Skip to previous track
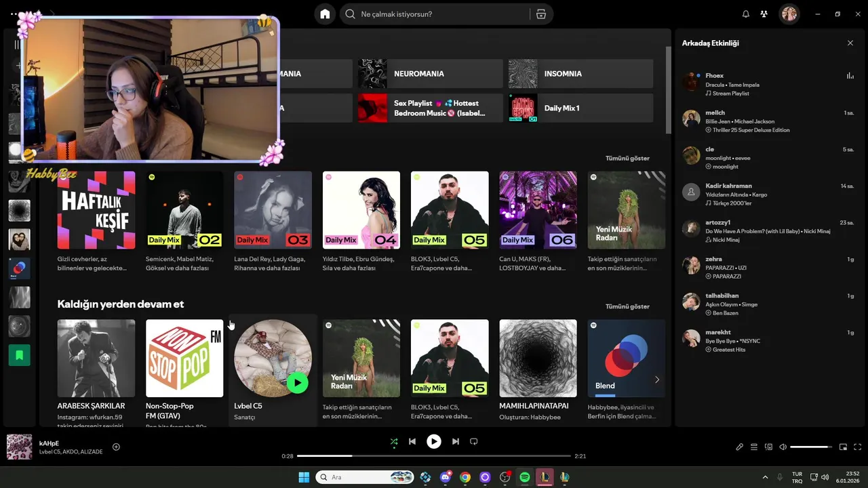Viewport: 868px width, 488px height. (x=412, y=441)
